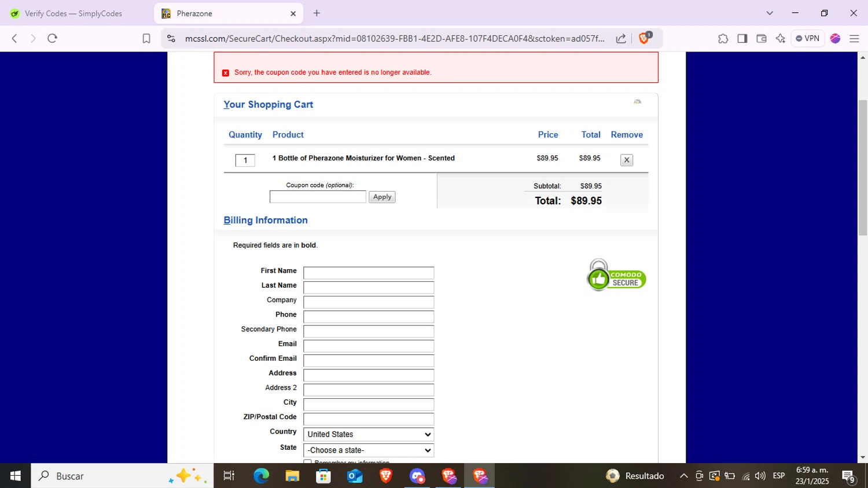Click the ZIP/Postal Code field
Image resolution: width=868 pixels, height=488 pixels.
369,419
